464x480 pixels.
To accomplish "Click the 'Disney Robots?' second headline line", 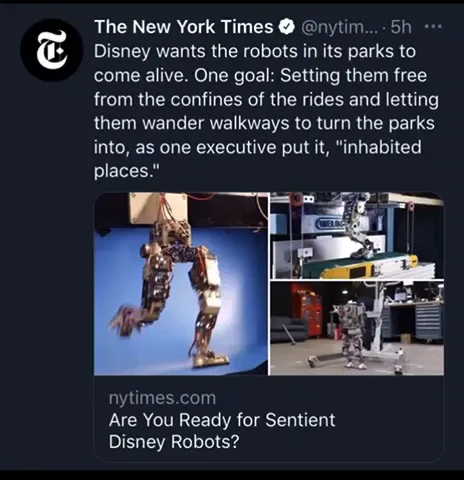I will coord(174,442).
